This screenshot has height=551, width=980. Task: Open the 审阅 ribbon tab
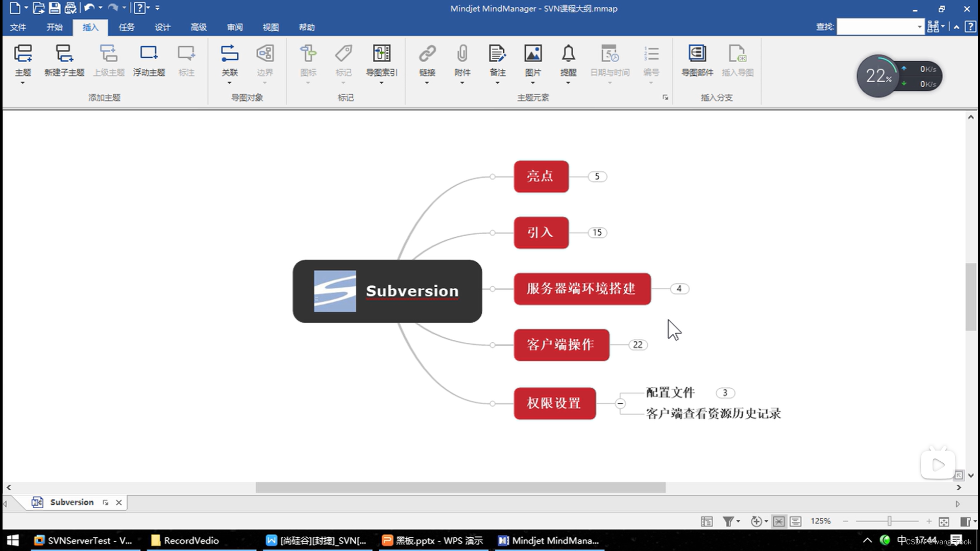[x=234, y=27]
